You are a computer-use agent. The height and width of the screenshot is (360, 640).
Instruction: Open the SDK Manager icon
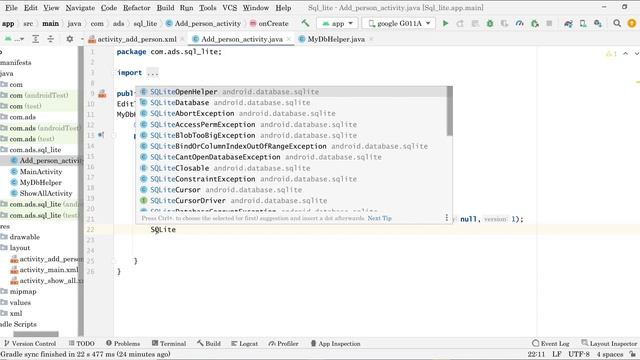coord(598,23)
